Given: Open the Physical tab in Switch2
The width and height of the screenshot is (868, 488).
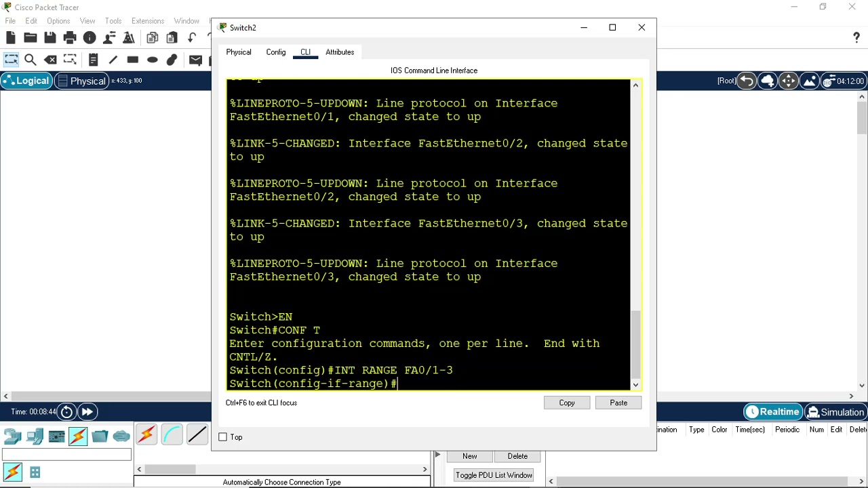Looking at the screenshot, I should (x=239, y=52).
